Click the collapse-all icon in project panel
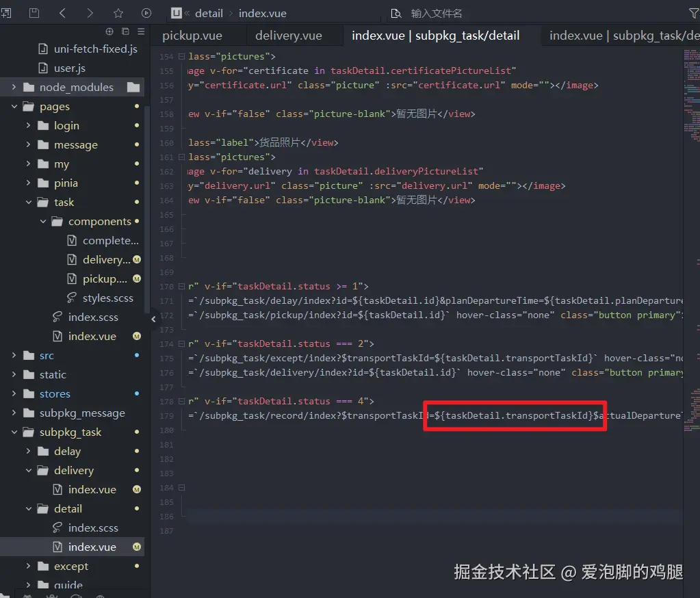 click(x=125, y=31)
